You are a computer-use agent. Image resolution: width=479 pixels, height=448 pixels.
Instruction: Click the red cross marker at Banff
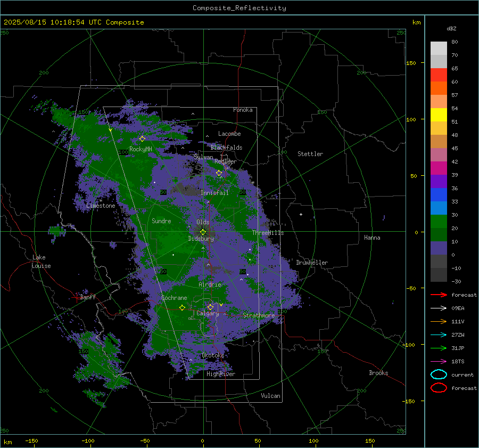point(76,297)
